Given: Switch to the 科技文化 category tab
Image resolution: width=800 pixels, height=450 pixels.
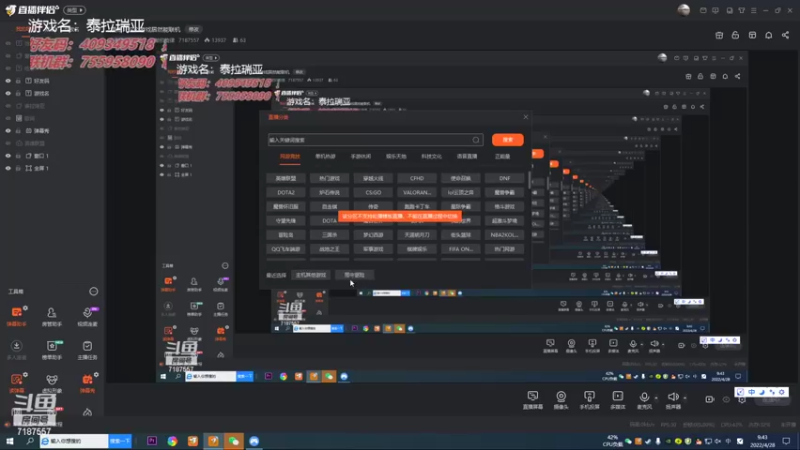Looking at the screenshot, I should 432,157.
